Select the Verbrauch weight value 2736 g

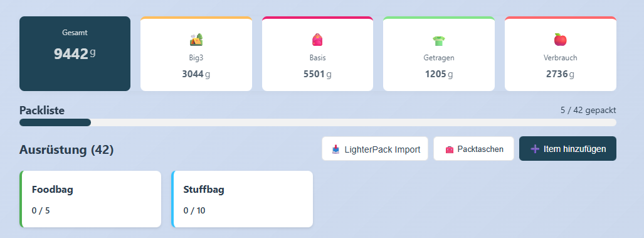[560, 74]
